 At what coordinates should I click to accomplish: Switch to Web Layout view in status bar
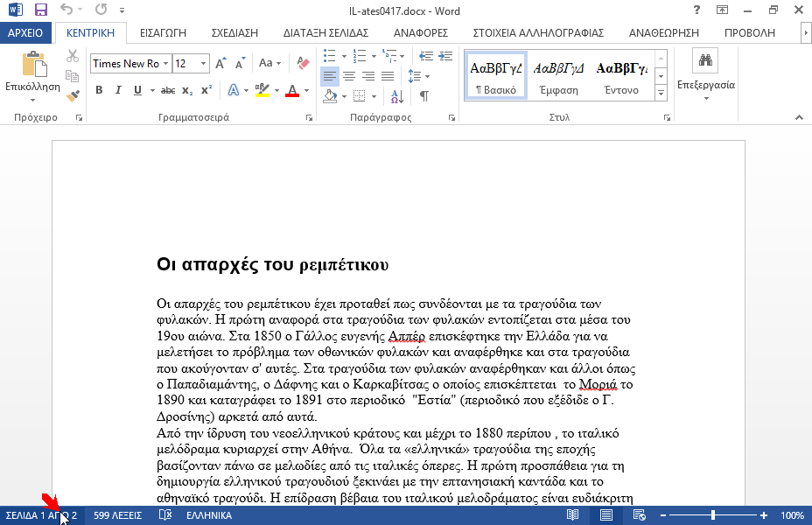coord(639,515)
